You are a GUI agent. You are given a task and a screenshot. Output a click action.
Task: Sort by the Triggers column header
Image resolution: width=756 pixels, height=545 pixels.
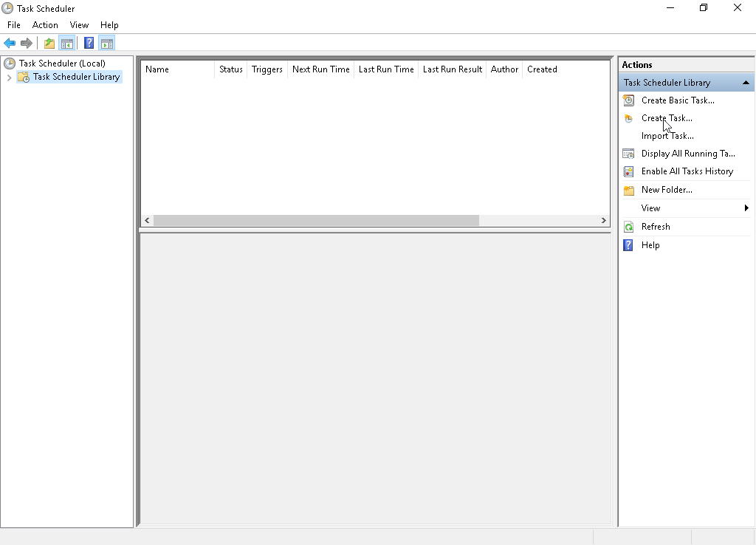(267, 69)
